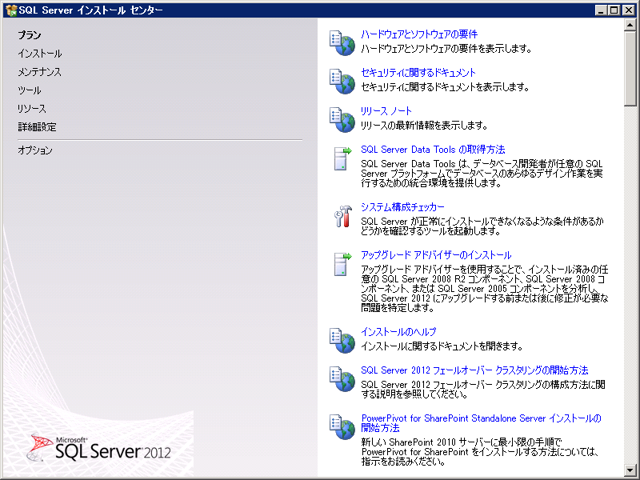The image size is (640, 480).
Task: Open SQL Server Data Tools の取得方法 link
Action: pyautogui.click(x=433, y=149)
